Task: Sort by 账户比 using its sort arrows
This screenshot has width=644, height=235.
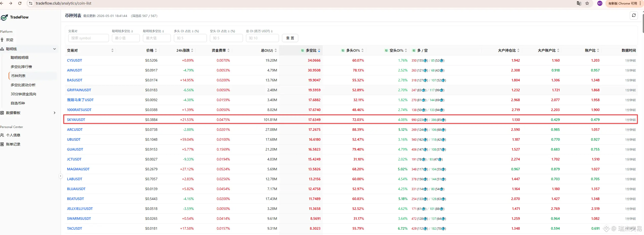Action: (598, 50)
